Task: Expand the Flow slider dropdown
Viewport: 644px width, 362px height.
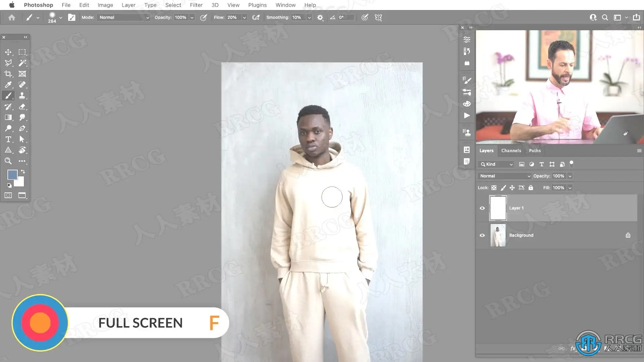Action: point(244,17)
